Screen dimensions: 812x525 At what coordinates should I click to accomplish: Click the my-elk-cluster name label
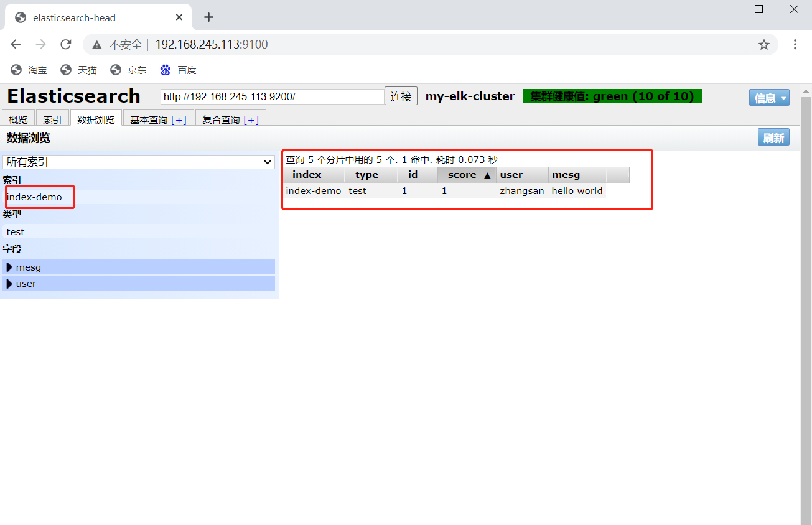point(470,96)
